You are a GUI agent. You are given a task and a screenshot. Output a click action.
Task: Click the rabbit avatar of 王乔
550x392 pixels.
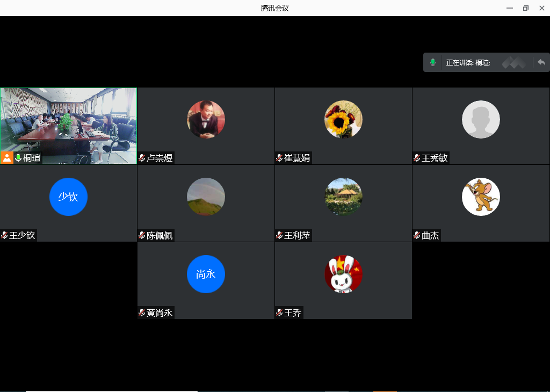[x=343, y=274]
